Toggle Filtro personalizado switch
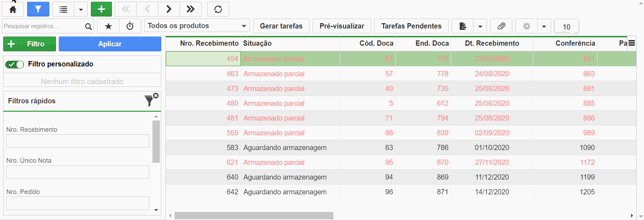This screenshot has height=220, width=644. tap(14, 64)
